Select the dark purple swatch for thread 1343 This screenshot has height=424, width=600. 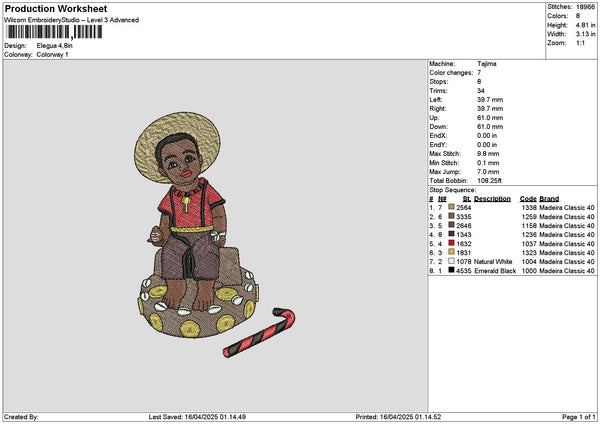(451, 234)
